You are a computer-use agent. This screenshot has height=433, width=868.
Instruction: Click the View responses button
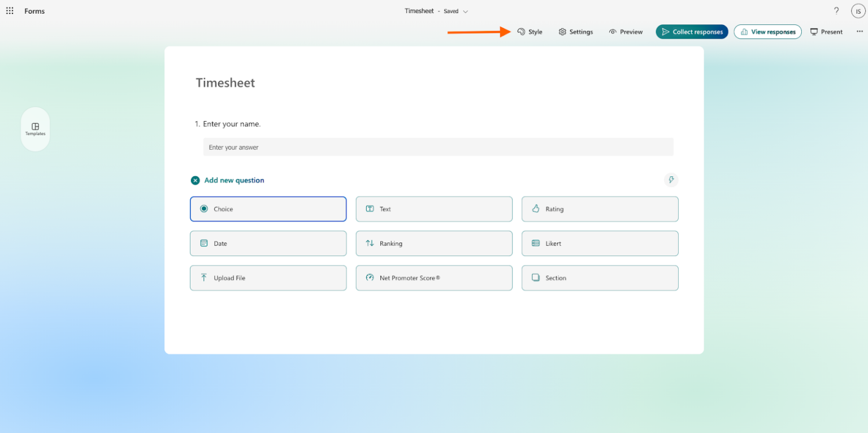(767, 32)
